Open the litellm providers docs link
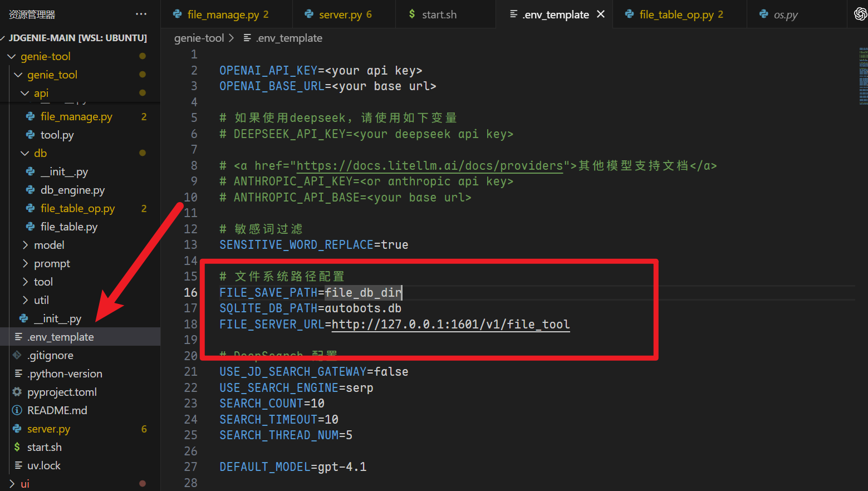This screenshot has width=868, height=491. tap(429, 165)
